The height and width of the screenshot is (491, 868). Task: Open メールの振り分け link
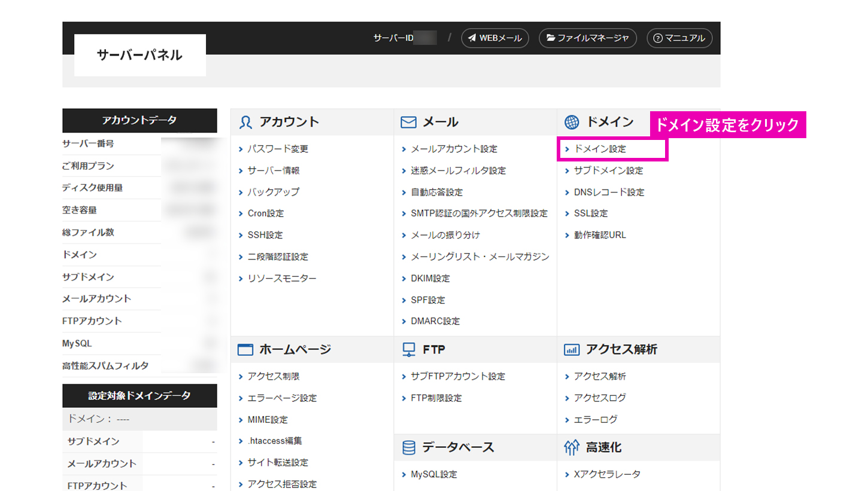coord(445,235)
